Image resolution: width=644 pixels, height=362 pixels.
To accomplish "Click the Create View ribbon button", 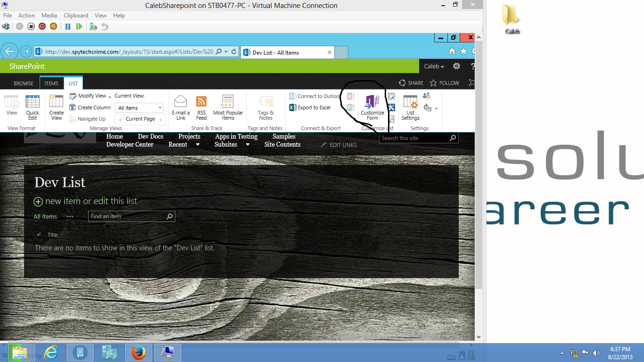I will (57, 107).
